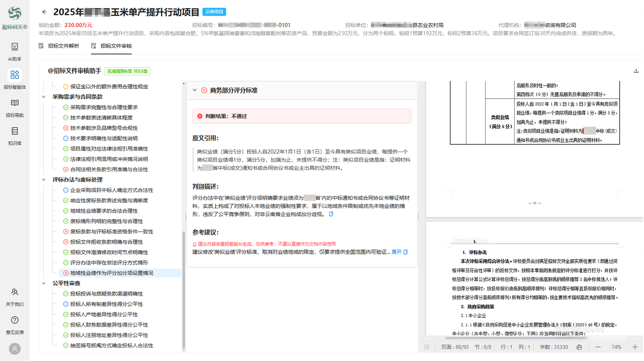The height and width of the screenshot is (361, 644).
Task: Click the back arrow beside project title
Action: pyautogui.click(x=44, y=12)
